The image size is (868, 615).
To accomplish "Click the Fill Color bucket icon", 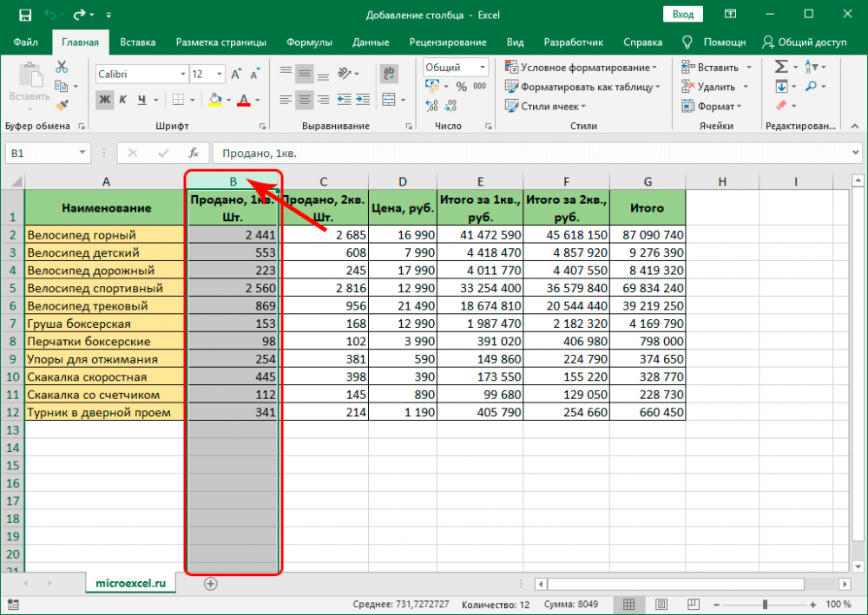I will point(214,100).
